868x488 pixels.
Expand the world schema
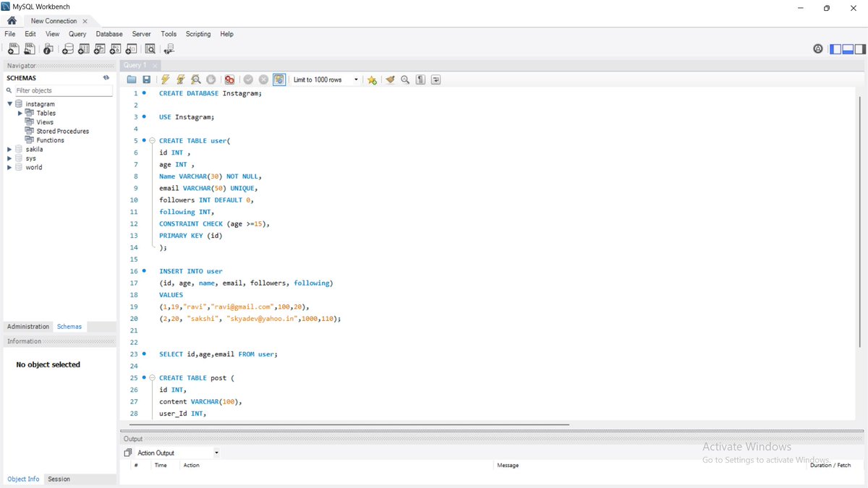click(x=10, y=167)
